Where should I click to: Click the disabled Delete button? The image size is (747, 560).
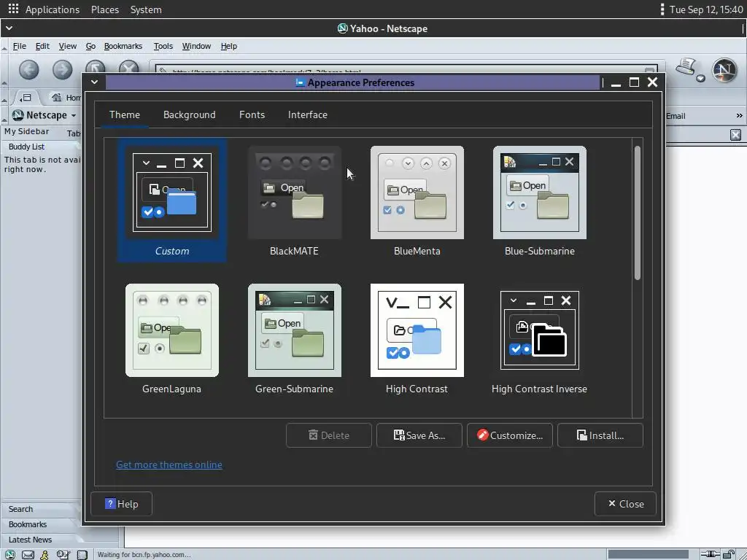[x=329, y=435]
